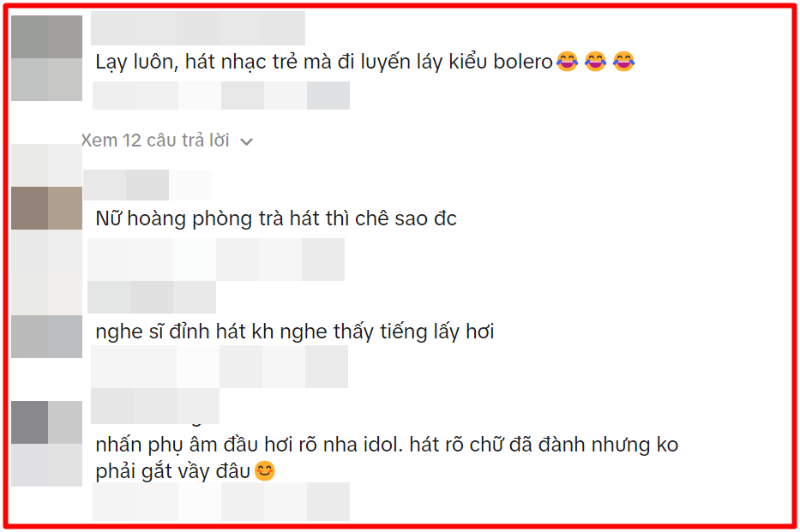Click the last laughing emoji in the bolero comment
The image size is (800, 532).
tap(623, 61)
